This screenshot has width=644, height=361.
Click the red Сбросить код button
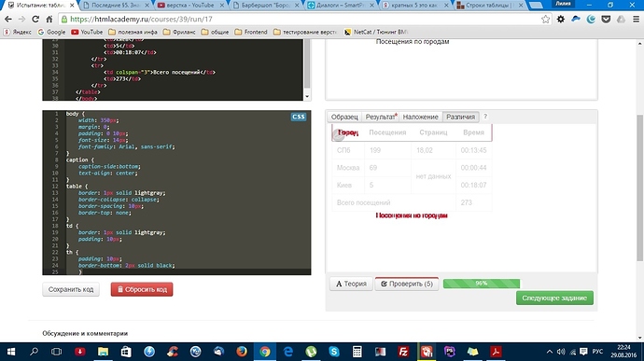coord(142,289)
